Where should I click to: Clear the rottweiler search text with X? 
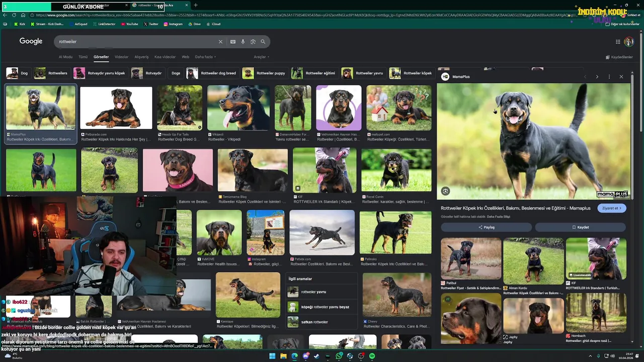pyautogui.click(x=220, y=42)
